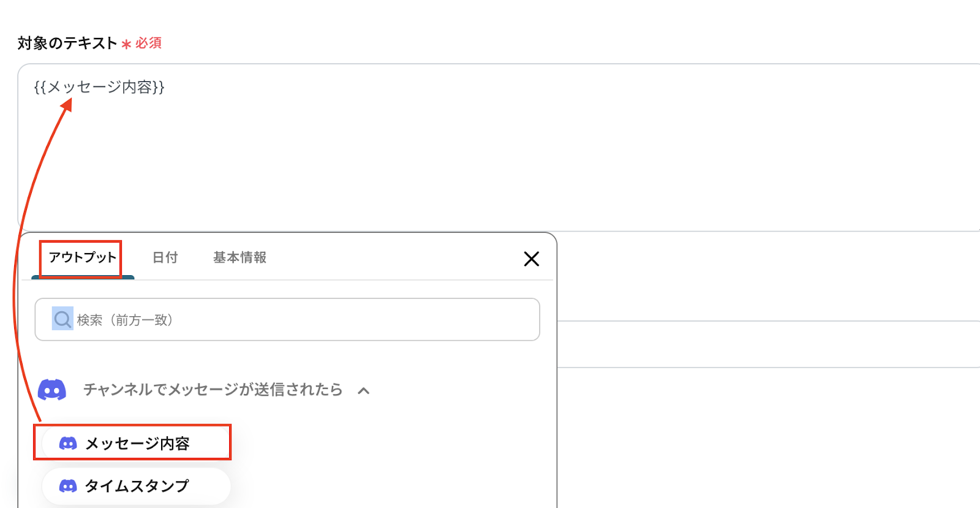Viewport: 980px width, 508px height.
Task: Click the red required asterisk
Action: (126, 44)
